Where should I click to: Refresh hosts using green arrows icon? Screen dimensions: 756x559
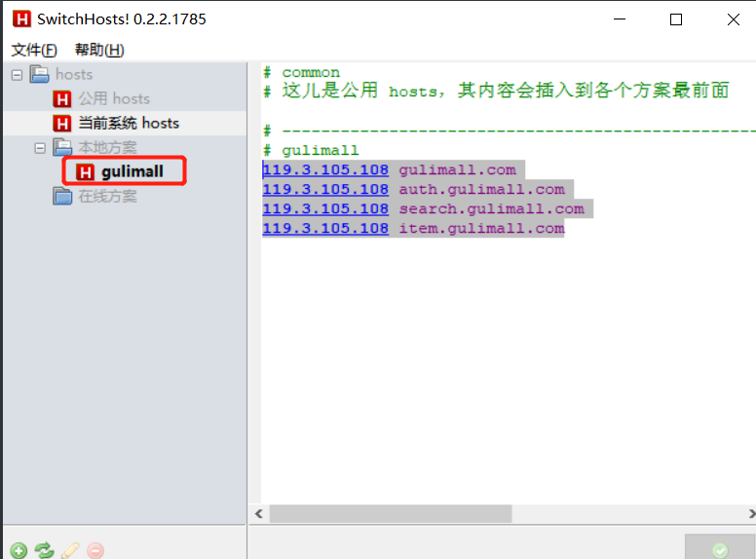tap(45, 550)
